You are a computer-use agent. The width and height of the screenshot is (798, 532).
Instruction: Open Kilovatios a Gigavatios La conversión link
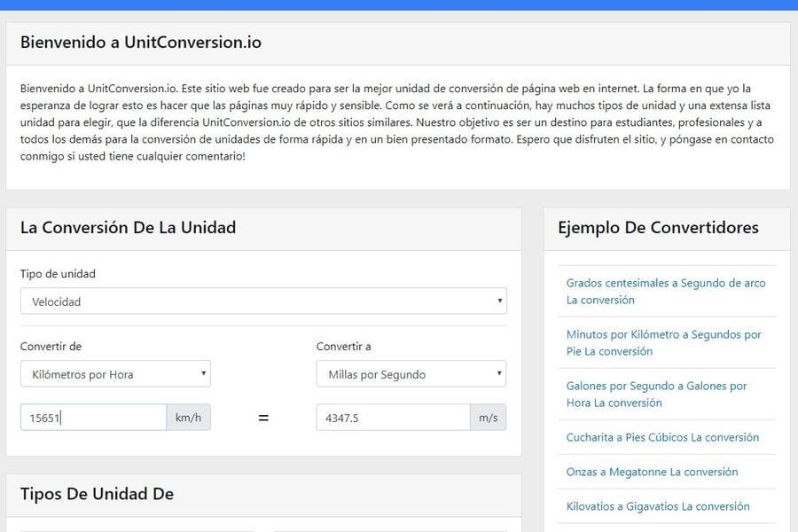point(658,506)
